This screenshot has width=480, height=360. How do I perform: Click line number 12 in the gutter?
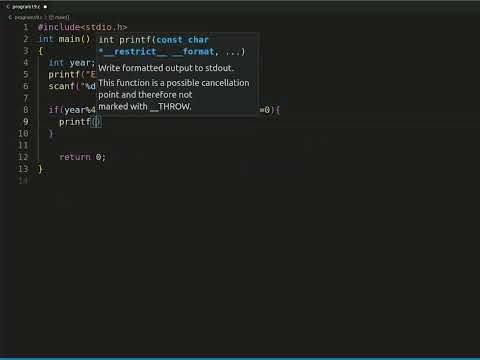pyautogui.click(x=23, y=157)
